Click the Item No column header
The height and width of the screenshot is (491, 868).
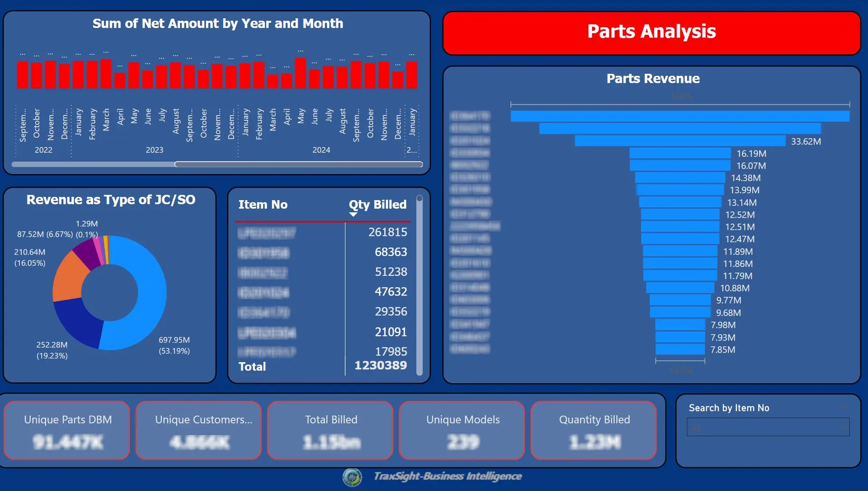pyautogui.click(x=263, y=205)
